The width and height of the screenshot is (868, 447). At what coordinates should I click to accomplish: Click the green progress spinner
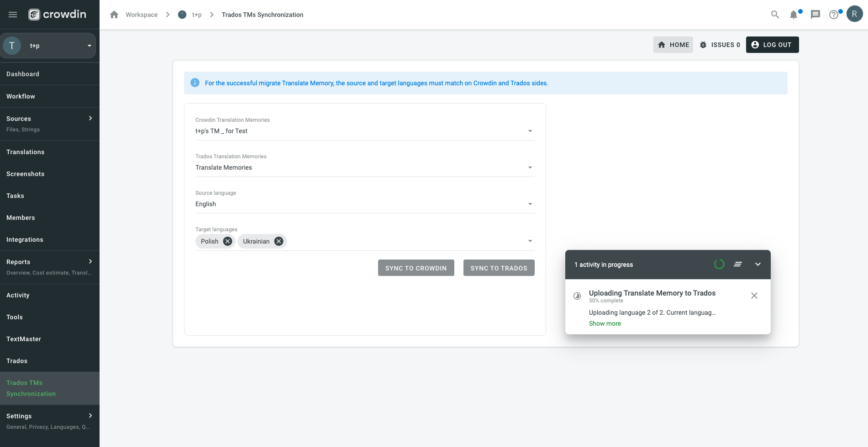pos(719,265)
